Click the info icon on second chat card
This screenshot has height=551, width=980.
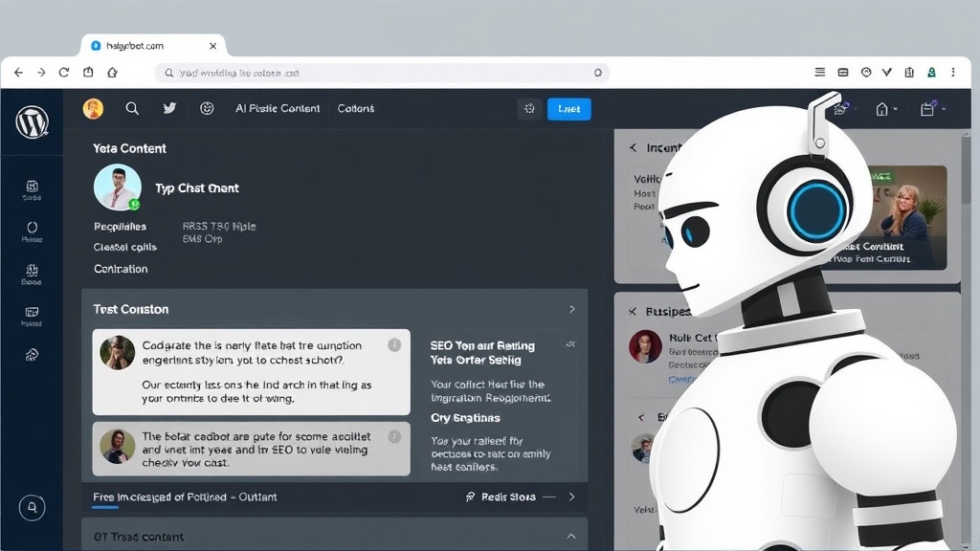pyautogui.click(x=393, y=436)
